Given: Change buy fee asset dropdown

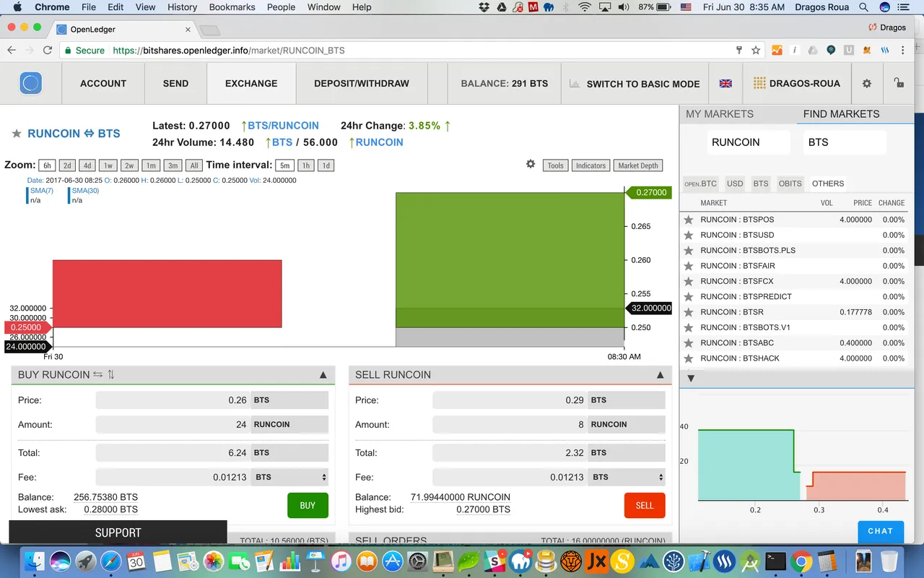Looking at the screenshot, I should point(289,477).
